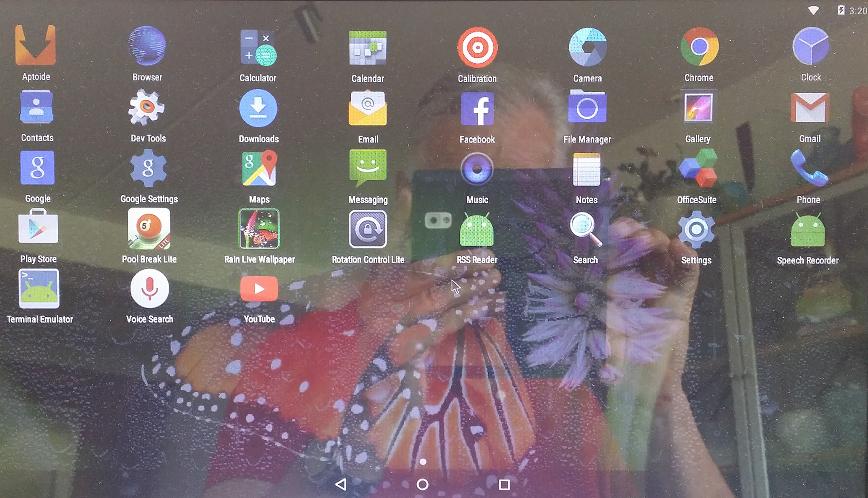Tap the home button navigation
The width and height of the screenshot is (868, 498).
[421, 484]
